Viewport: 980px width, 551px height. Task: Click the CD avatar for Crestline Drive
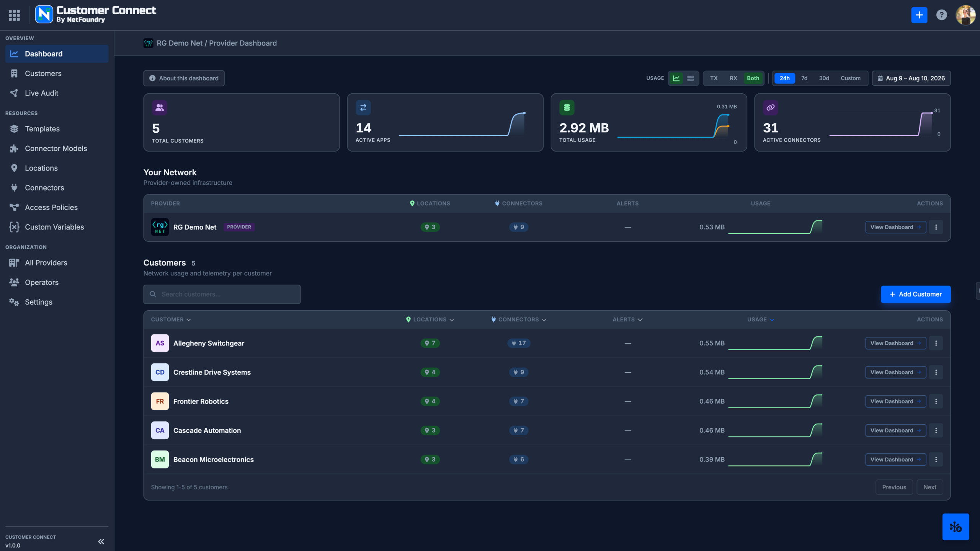pos(160,372)
